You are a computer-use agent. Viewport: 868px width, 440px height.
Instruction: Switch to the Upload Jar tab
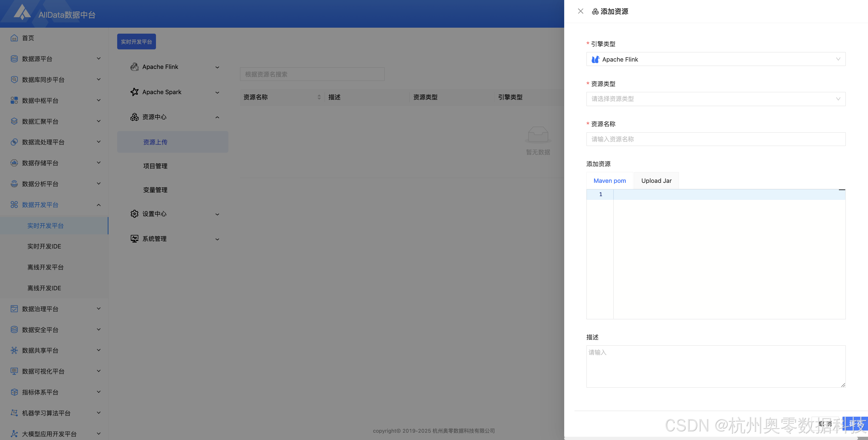pos(656,181)
